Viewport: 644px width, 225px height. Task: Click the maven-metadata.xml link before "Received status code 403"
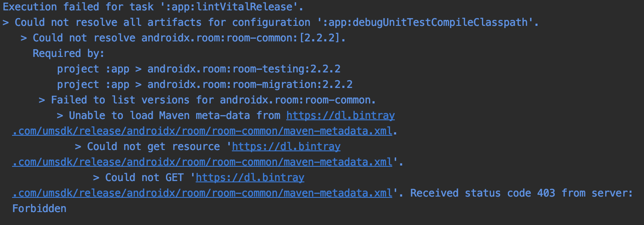point(202,193)
